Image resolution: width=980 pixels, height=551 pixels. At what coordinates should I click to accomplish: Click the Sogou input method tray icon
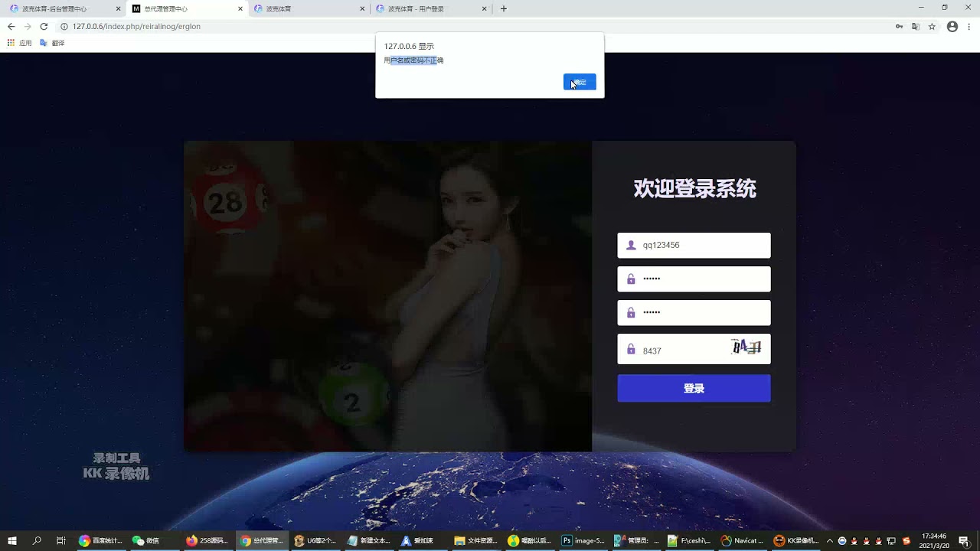click(x=906, y=540)
